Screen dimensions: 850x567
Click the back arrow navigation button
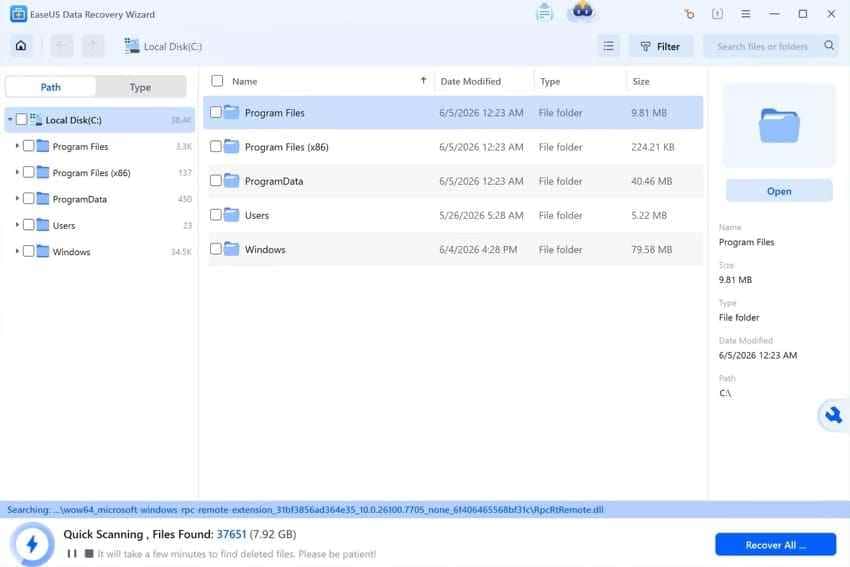point(62,46)
